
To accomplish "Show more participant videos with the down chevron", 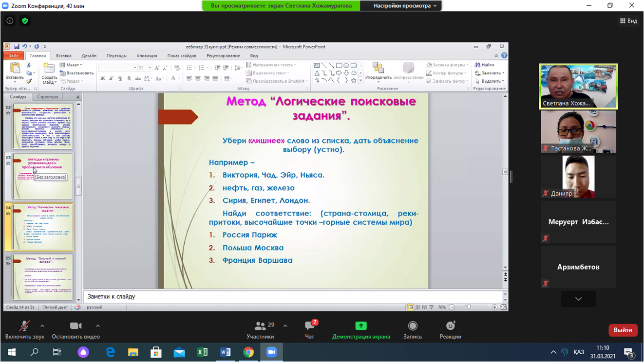I will click(x=578, y=299).
